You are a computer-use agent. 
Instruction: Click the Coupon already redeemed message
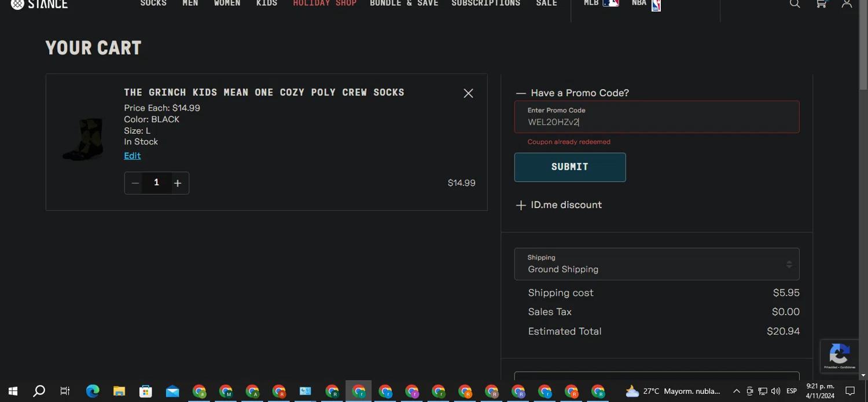[x=569, y=142]
